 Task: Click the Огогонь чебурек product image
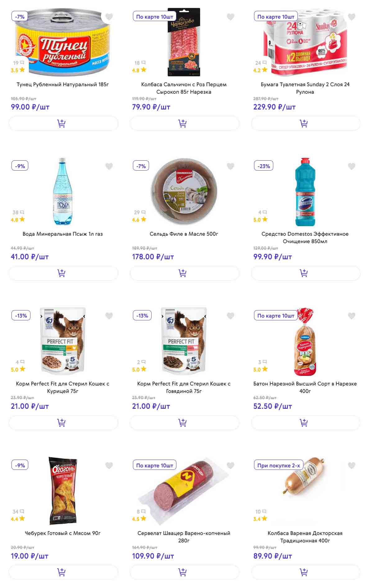63,491
